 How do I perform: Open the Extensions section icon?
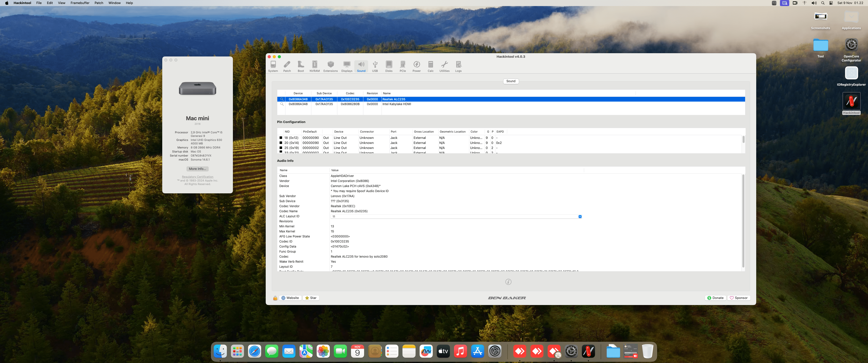click(330, 66)
